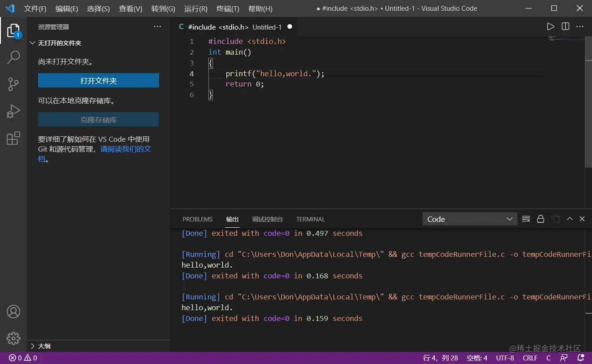Open the Source Control view
The height and width of the screenshot is (364, 592).
[x=13, y=84]
